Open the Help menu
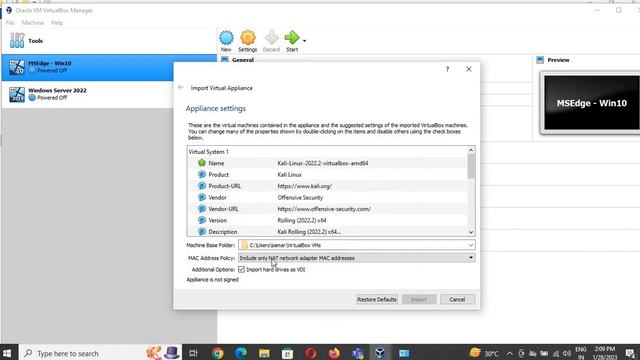 [x=57, y=23]
